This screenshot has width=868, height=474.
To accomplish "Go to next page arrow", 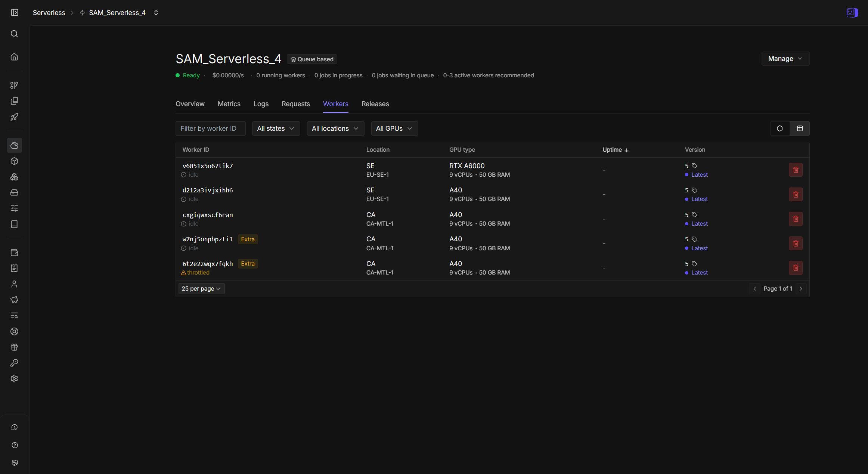I will click(801, 289).
